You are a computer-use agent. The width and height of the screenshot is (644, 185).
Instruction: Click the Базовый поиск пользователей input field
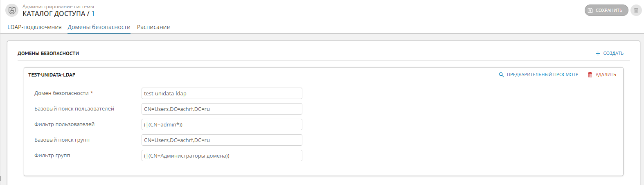(222, 109)
